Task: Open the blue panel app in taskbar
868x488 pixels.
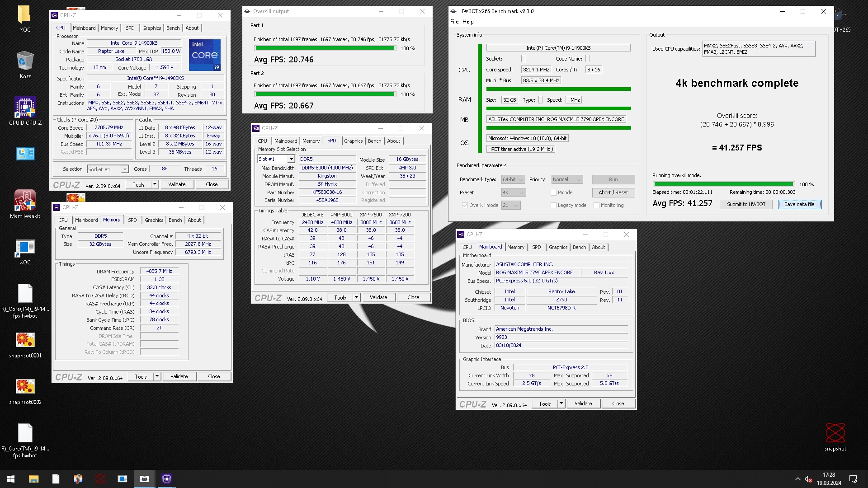Action: 123,479
